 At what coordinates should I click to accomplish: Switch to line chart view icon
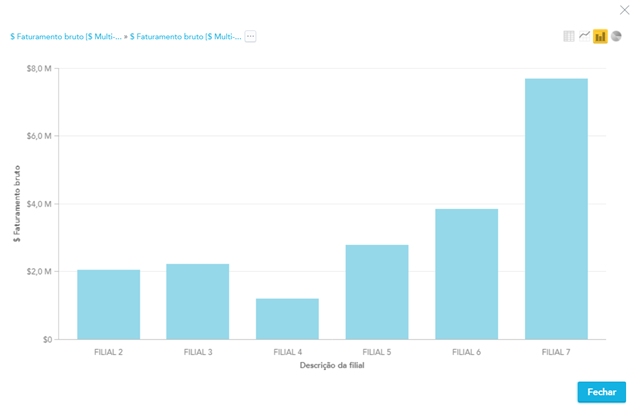584,37
